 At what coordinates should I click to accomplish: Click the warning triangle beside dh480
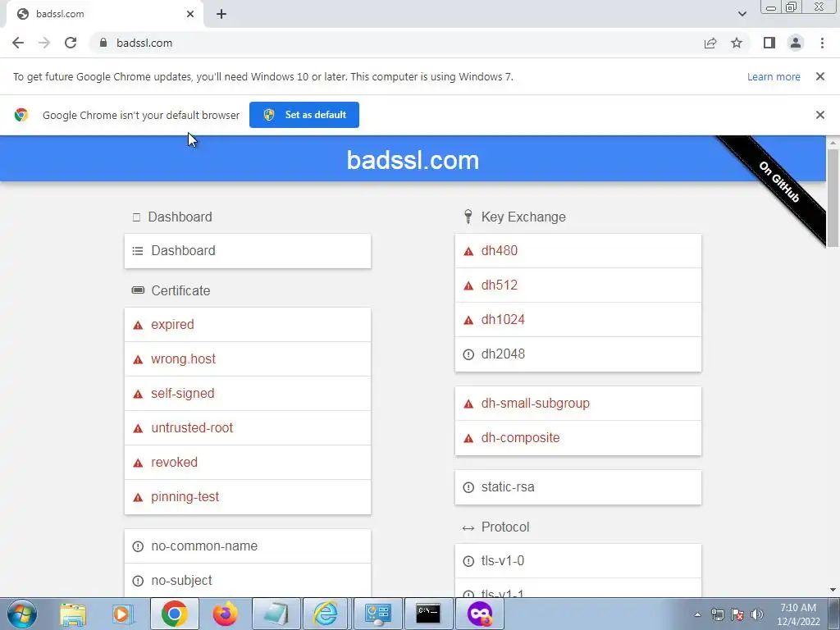(468, 251)
